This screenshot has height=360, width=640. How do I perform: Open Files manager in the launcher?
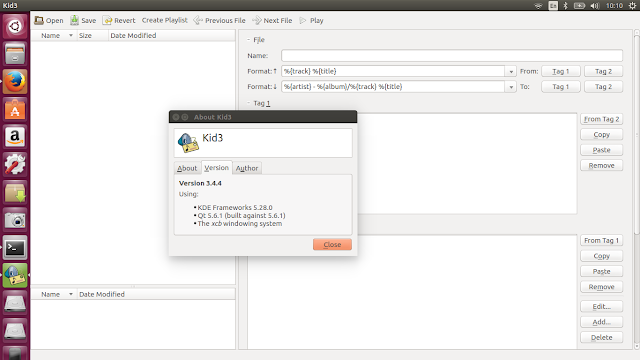(x=15, y=54)
